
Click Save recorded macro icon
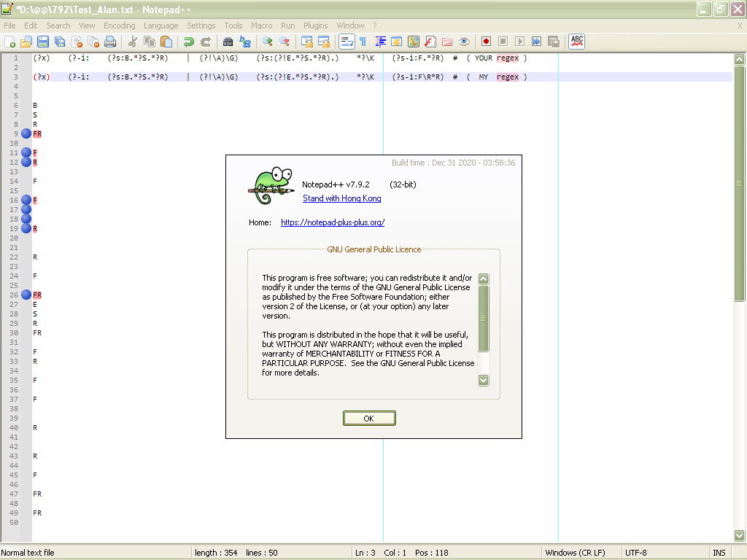554,42
